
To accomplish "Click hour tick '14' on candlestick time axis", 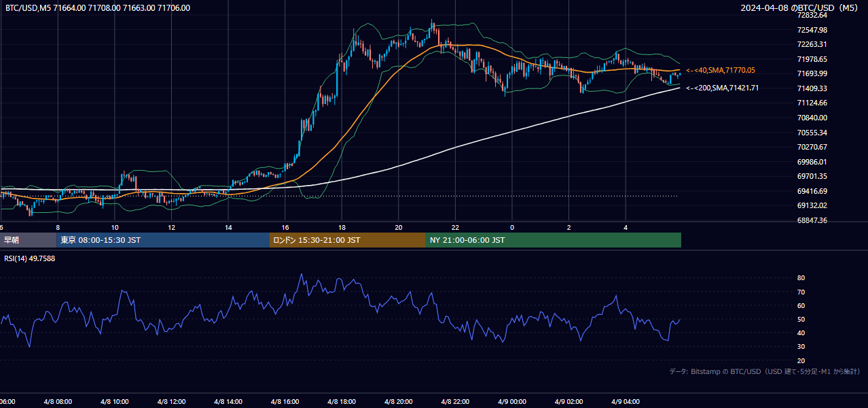I will click(x=228, y=227).
